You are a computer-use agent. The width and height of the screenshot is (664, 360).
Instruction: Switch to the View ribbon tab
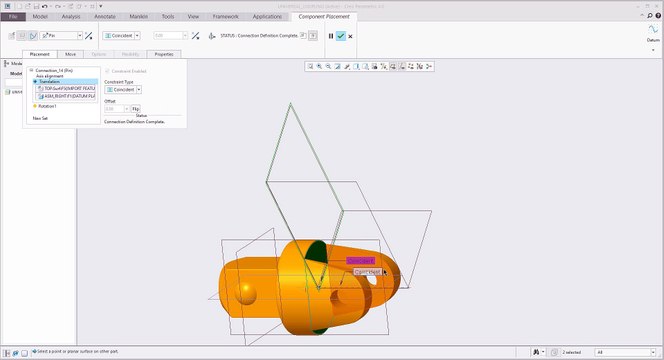(193, 17)
